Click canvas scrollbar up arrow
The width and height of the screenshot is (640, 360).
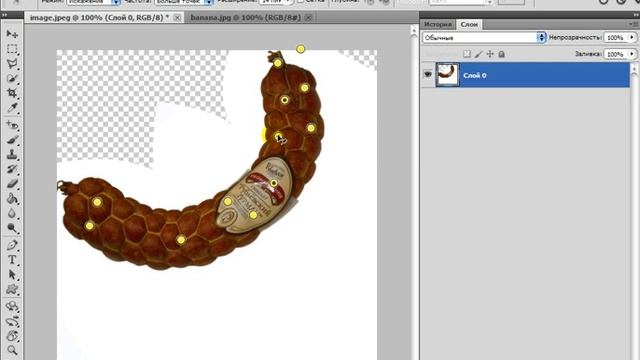[x=413, y=30]
